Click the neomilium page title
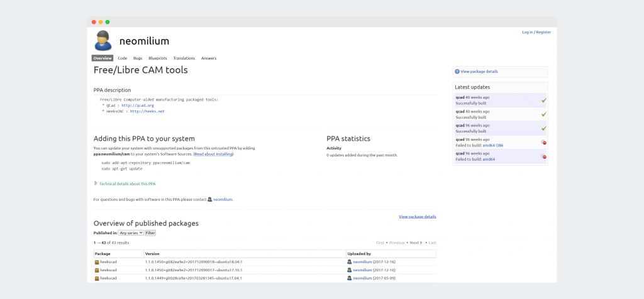Image resolution: width=644 pixels, height=299 pixels. point(144,41)
